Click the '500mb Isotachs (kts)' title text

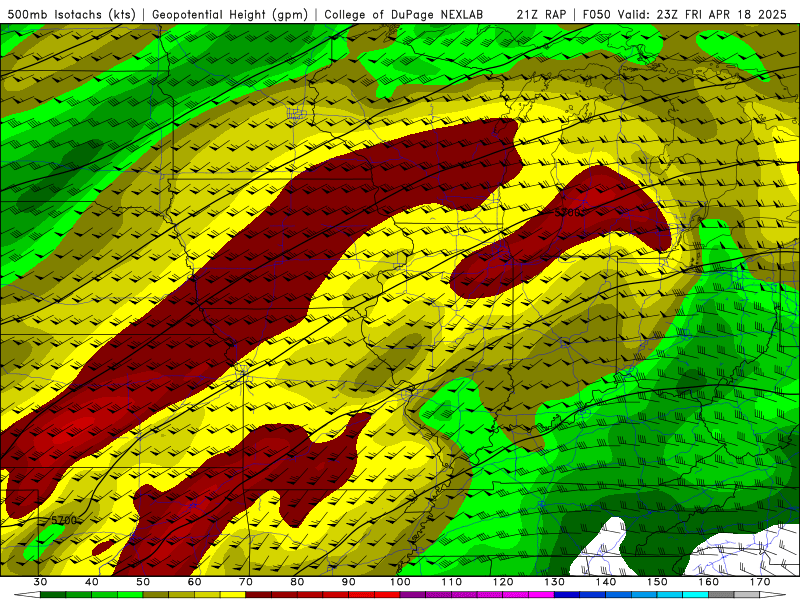(x=71, y=14)
